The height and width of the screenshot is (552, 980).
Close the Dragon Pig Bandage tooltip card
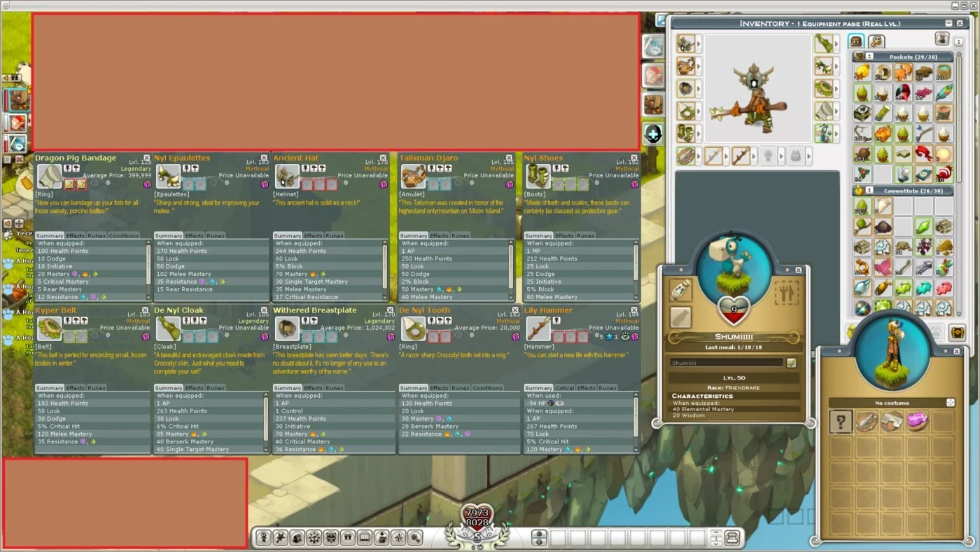pyautogui.click(x=146, y=158)
